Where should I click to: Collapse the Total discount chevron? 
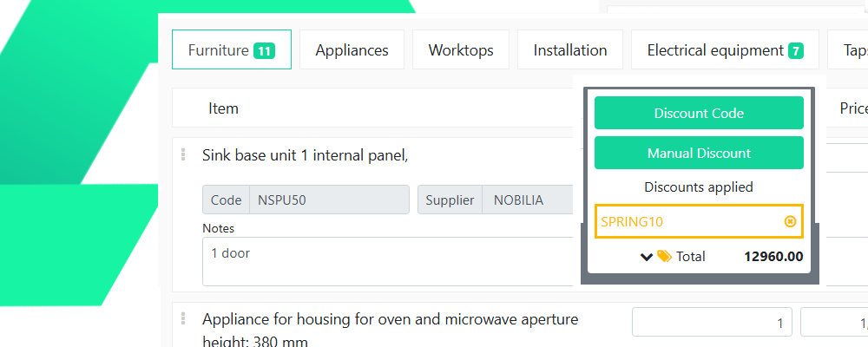tap(647, 256)
